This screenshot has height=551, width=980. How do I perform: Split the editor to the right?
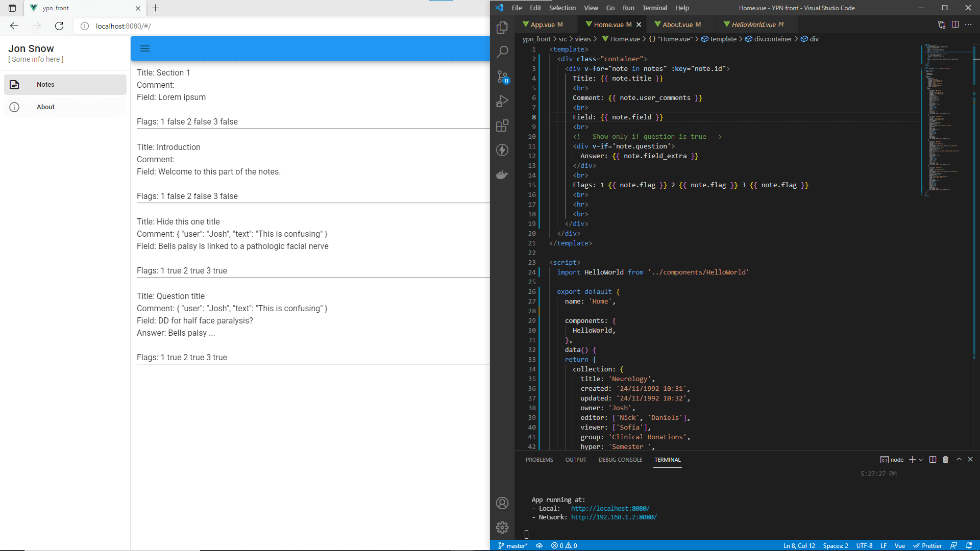click(955, 24)
